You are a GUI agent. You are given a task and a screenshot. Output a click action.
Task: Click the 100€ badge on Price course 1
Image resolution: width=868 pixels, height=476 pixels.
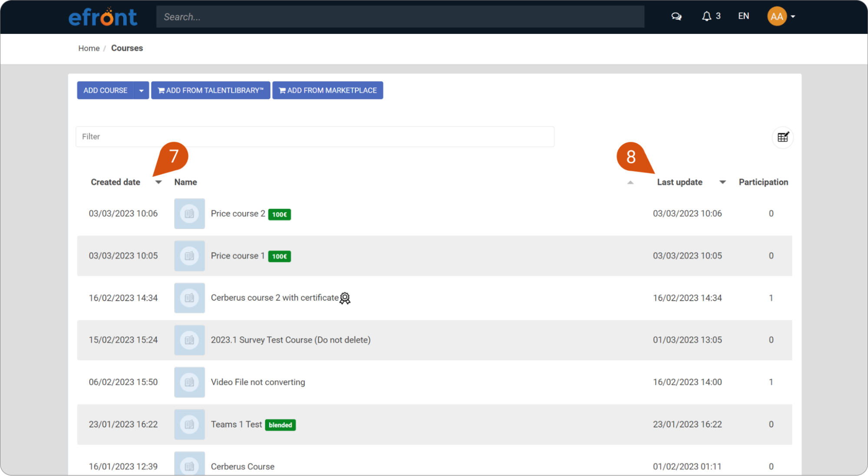pos(279,256)
